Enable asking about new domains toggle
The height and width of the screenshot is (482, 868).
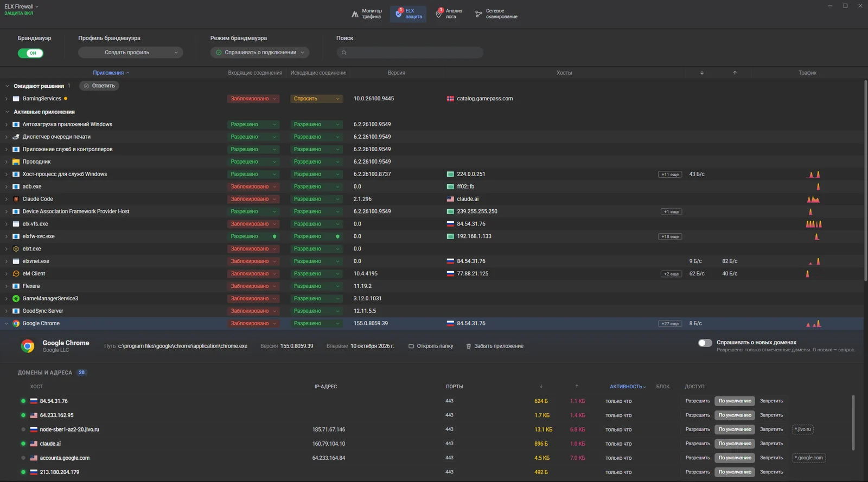705,343
